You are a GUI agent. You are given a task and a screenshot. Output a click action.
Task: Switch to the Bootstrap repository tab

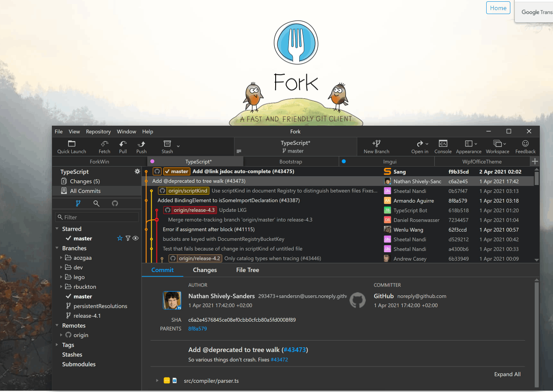coord(291,162)
